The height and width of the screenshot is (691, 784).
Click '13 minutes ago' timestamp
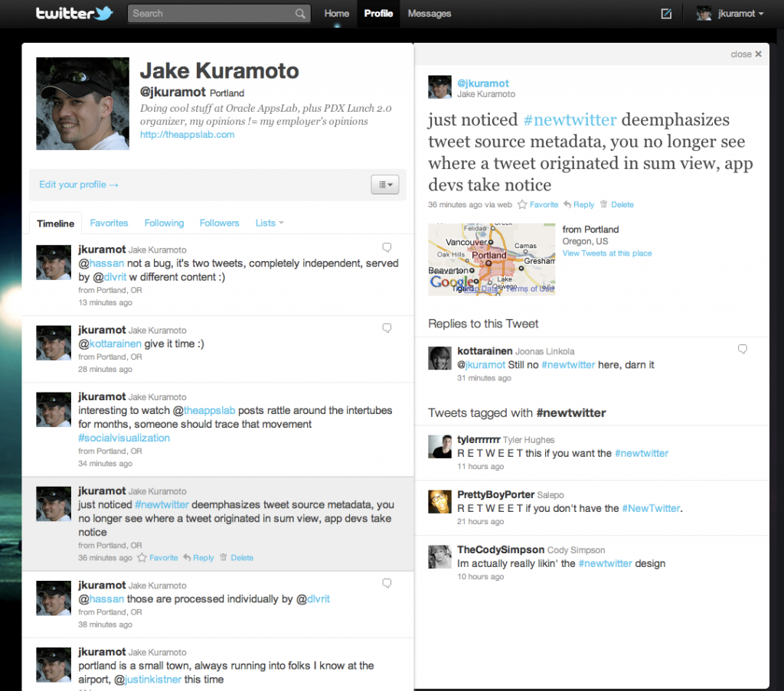click(x=105, y=302)
